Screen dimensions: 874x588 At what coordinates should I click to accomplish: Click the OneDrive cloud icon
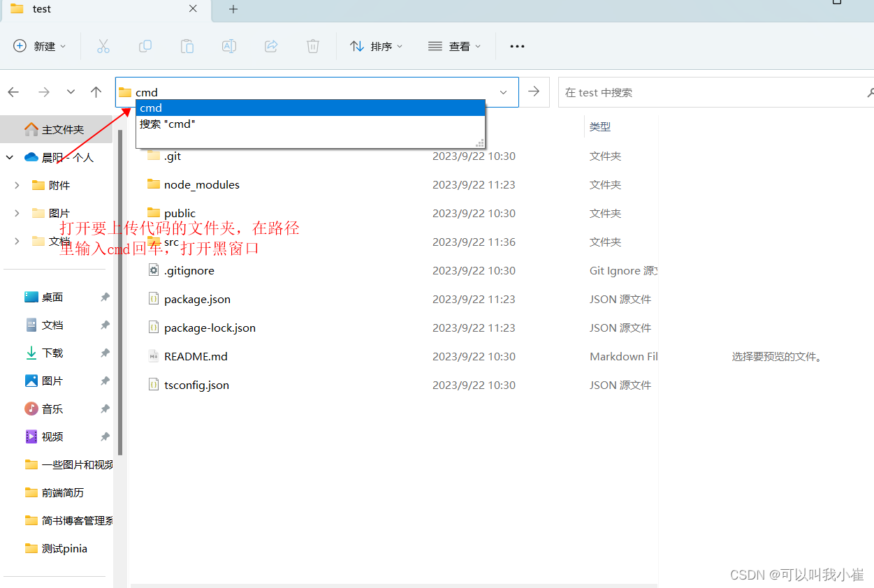31,157
